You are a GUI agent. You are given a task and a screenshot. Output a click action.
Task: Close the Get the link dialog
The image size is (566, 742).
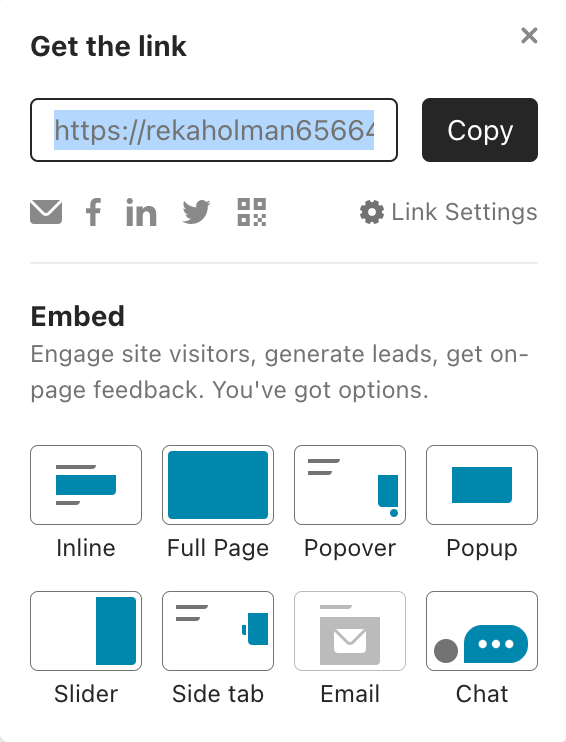529,35
